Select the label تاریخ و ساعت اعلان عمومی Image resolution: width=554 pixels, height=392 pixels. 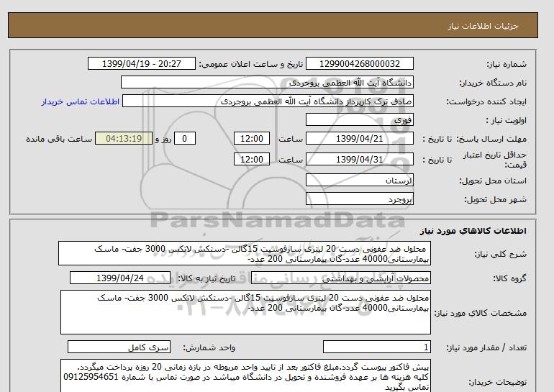coord(251,64)
